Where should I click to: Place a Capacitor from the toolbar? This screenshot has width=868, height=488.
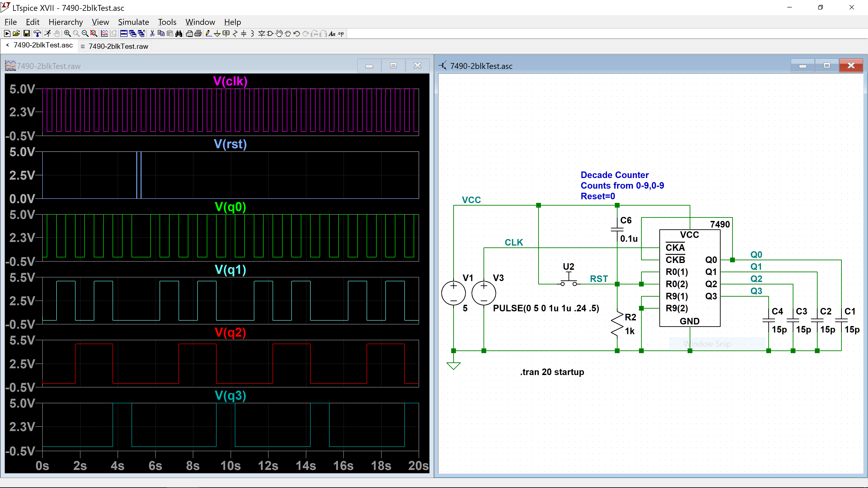click(244, 34)
